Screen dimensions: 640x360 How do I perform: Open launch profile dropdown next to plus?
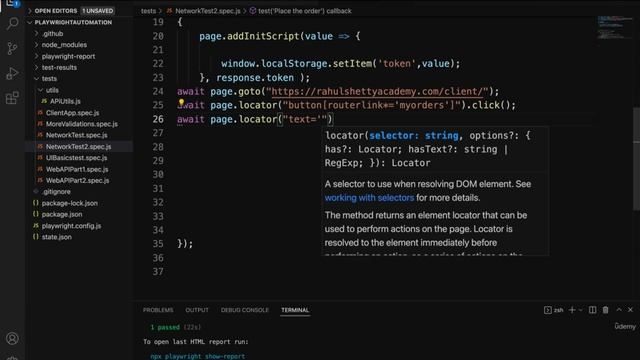pyautogui.click(x=580, y=310)
